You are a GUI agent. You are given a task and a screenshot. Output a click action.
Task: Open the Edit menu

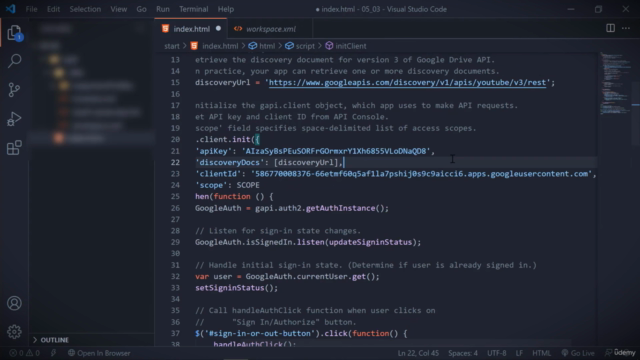(53, 9)
